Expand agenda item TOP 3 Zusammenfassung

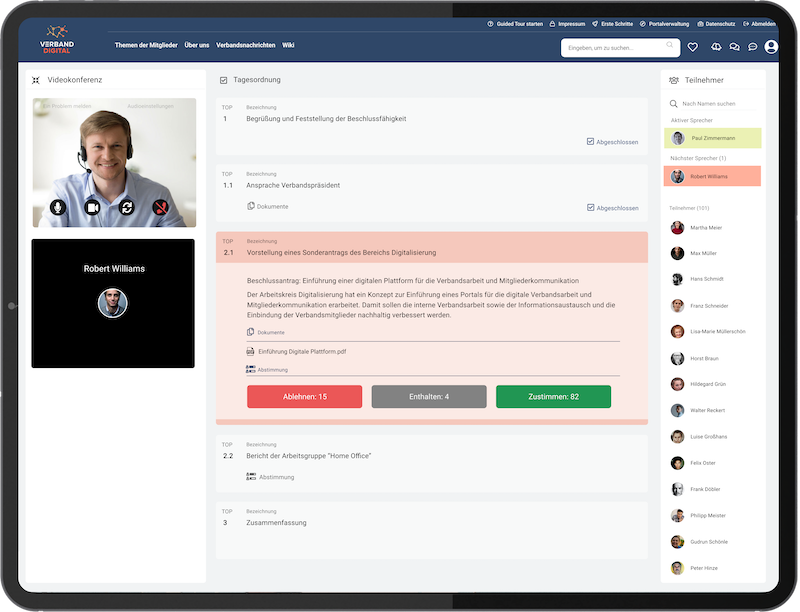pos(276,523)
